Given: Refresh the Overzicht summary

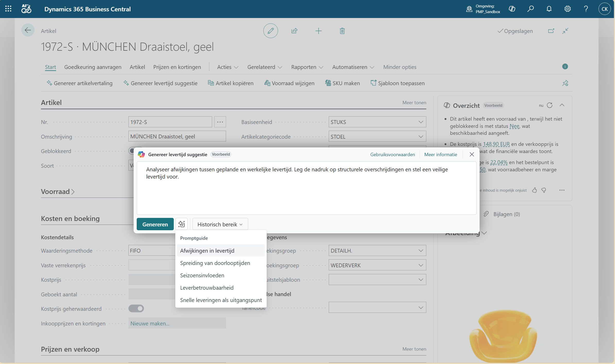Looking at the screenshot, I should tap(550, 105).
